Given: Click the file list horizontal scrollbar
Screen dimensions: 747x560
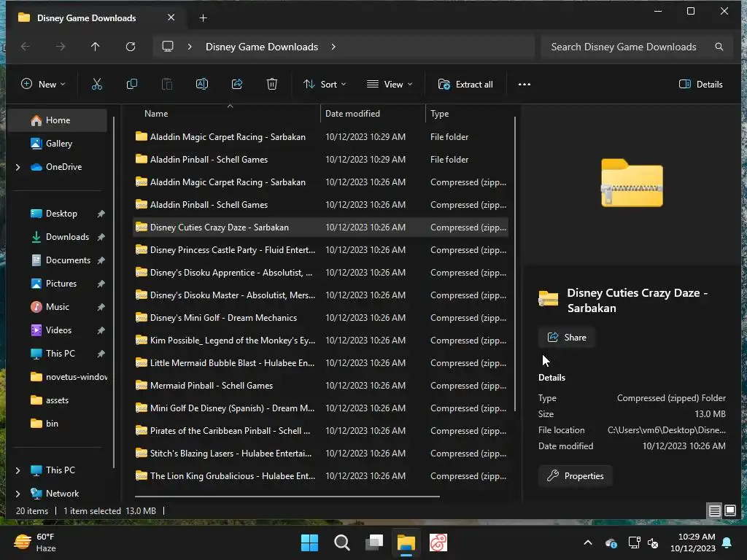Looking at the screenshot, I should (x=287, y=497).
